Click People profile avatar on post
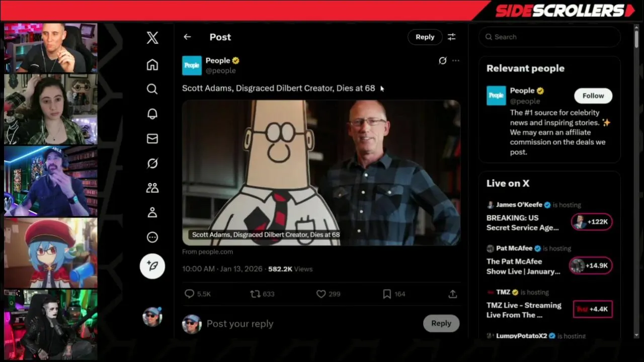 pos(192,65)
